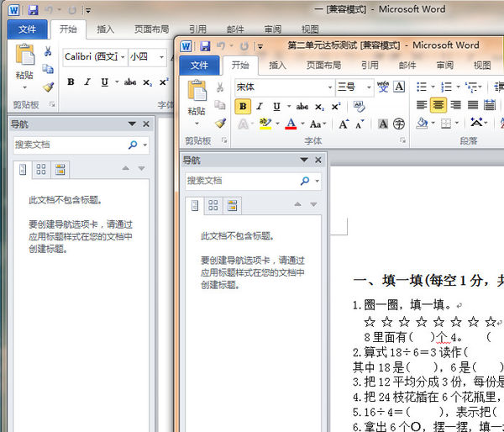Toggle Bold in front window ribbon

(x=243, y=107)
